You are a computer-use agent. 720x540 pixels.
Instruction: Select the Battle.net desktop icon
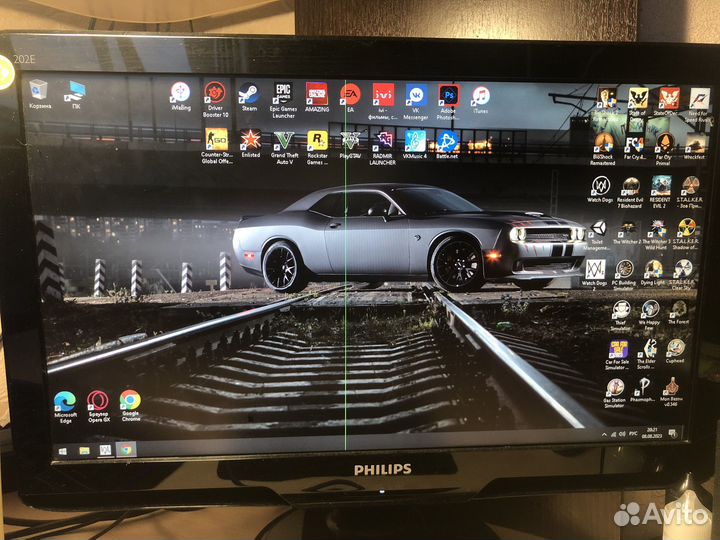pos(447,141)
